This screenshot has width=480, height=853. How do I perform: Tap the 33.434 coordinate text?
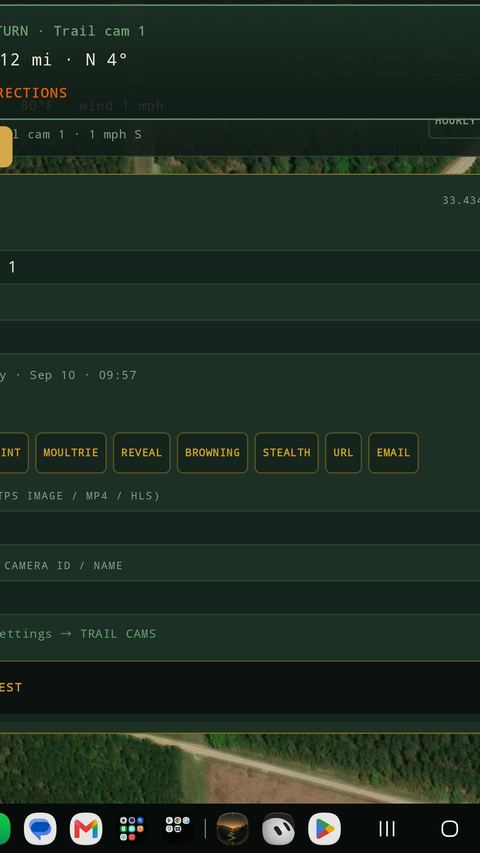click(461, 200)
